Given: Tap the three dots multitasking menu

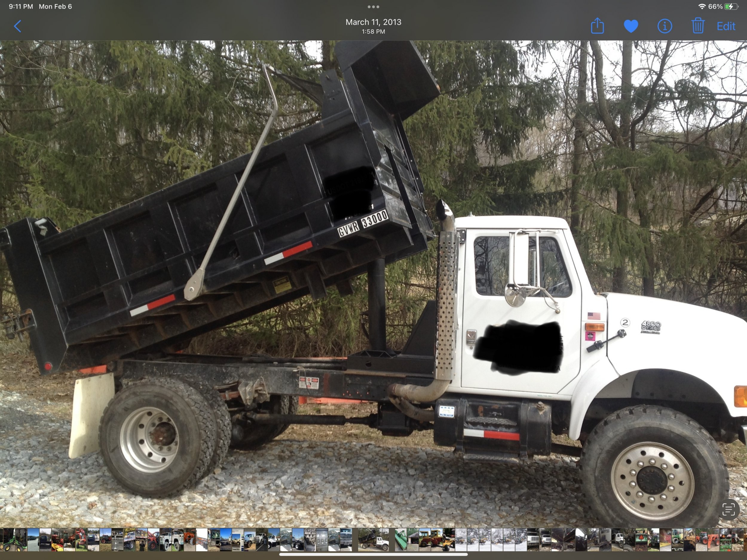Looking at the screenshot, I should click(373, 6).
